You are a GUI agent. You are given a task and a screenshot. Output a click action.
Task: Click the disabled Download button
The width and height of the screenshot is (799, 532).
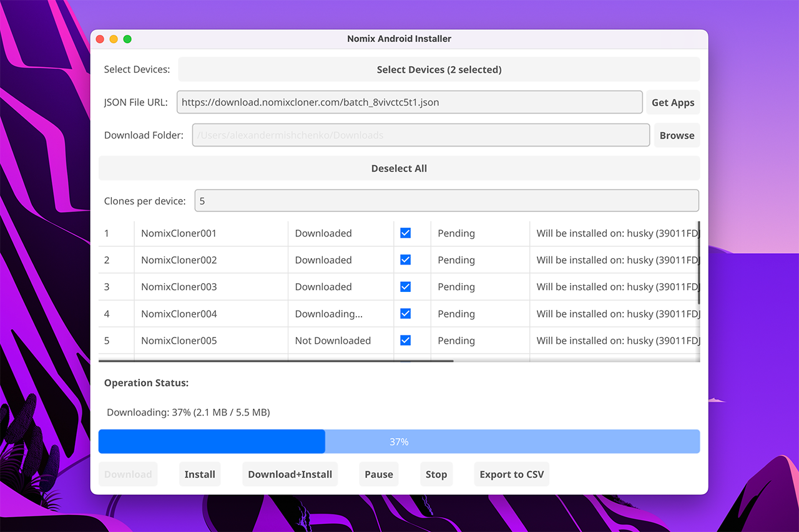click(x=128, y=474)
